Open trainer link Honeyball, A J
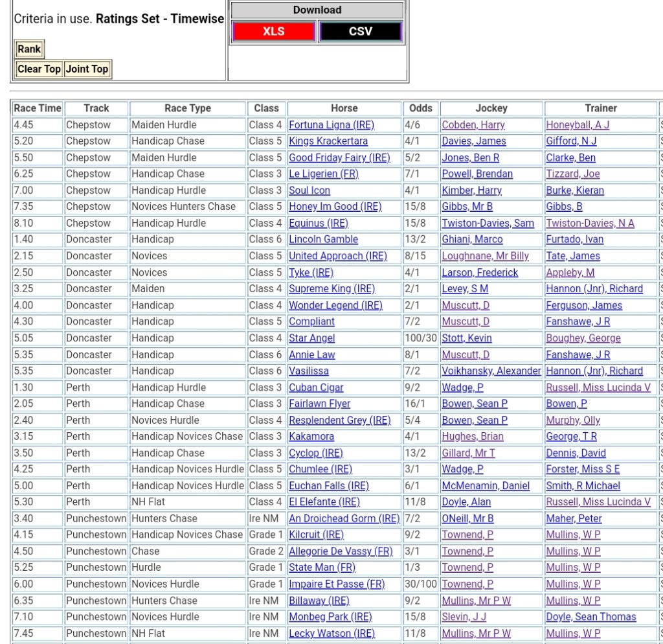Viewport: 663px width, 644px height. tap(577, 125)
